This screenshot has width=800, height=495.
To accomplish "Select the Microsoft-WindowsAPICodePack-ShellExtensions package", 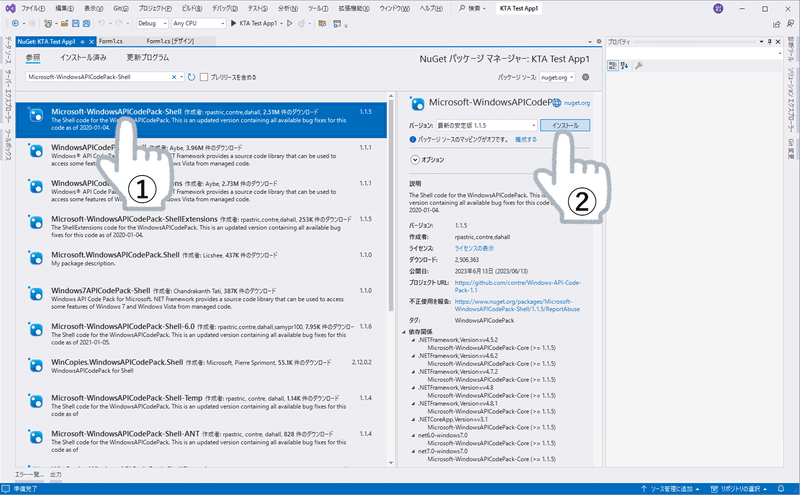I will (x=201, y=227).
